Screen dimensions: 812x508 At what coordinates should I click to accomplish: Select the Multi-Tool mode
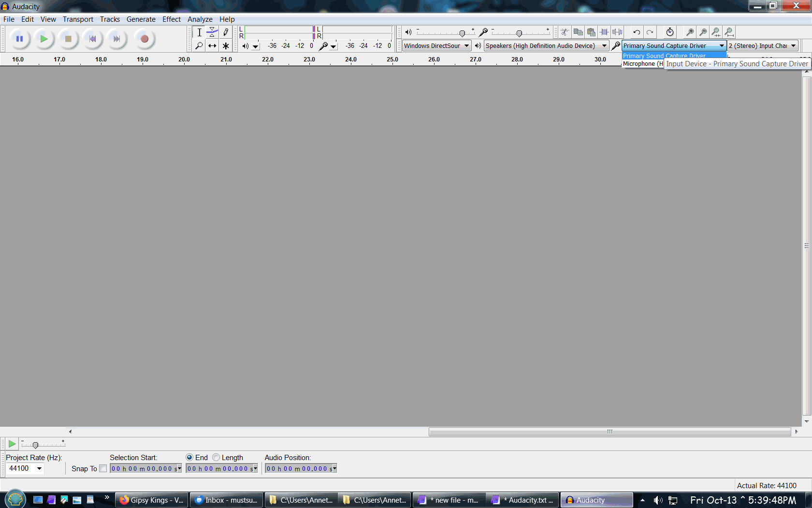click(x=226, y=45)
